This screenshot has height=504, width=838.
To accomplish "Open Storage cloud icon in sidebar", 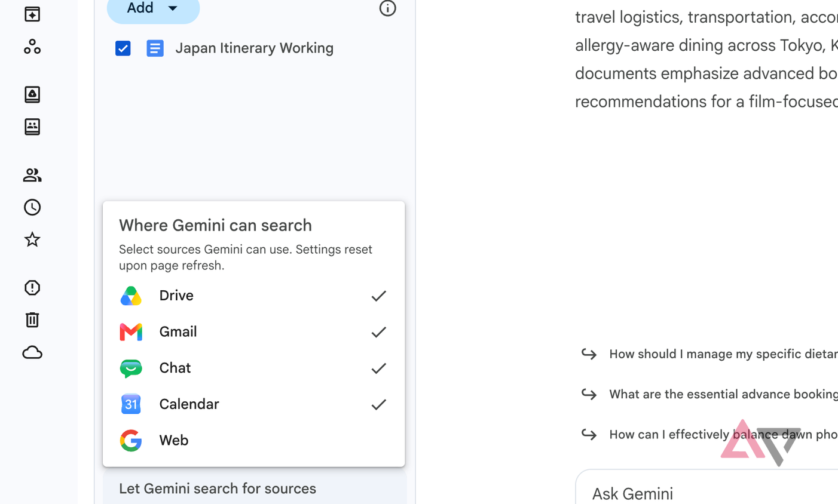I will (x=32, y=352).
